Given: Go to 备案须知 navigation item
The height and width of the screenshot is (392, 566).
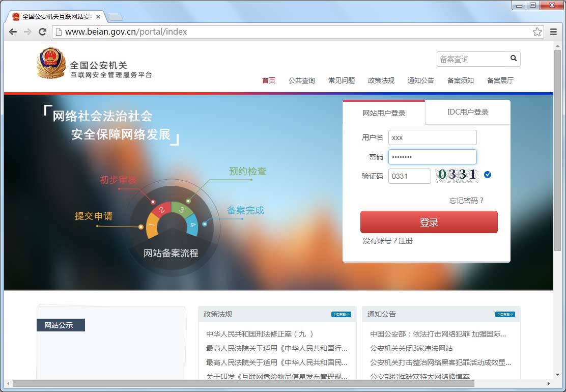Looking at the screenshot, I should pos(461,80).
